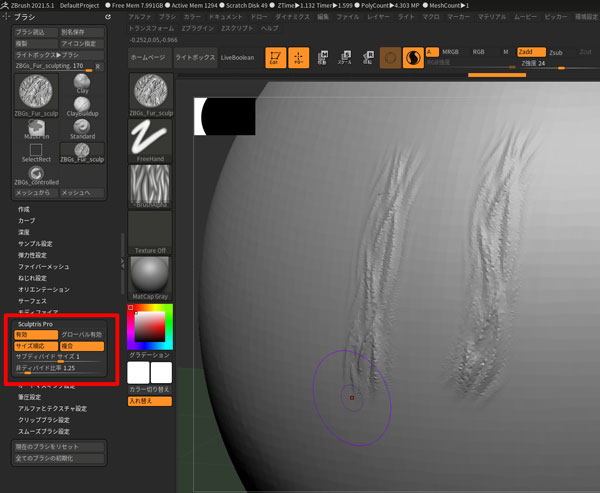600x493 pixels.
Task: Open the ヘルプ menu
Action: point(270,28)
